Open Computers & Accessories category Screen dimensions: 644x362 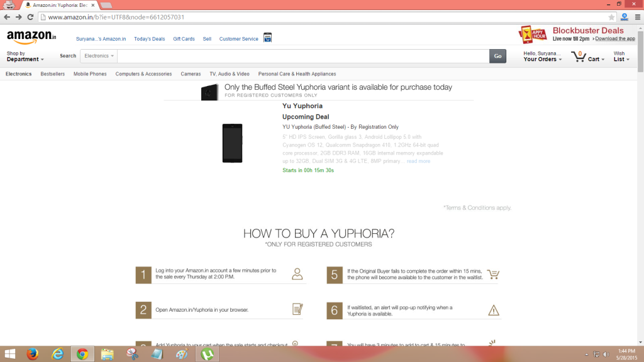(143, 74)
